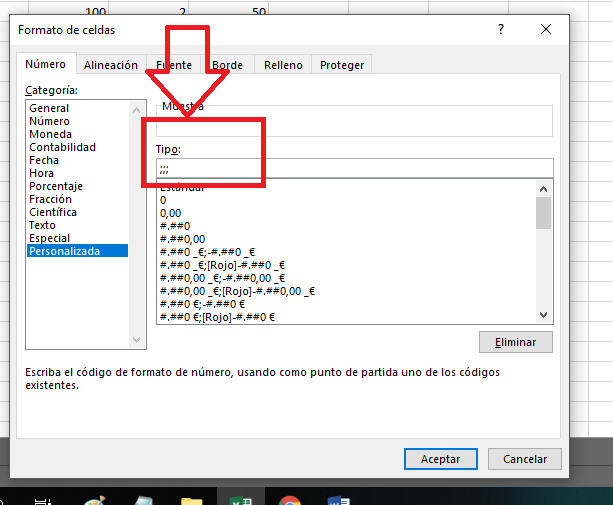
Task: Select the Contabilidad category
Action: 77,147
